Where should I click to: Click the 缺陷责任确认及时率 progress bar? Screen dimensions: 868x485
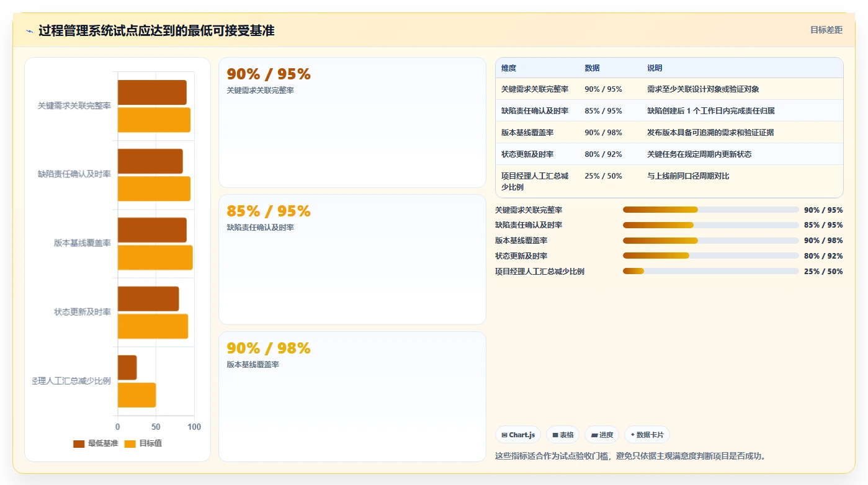coord(710,225)
